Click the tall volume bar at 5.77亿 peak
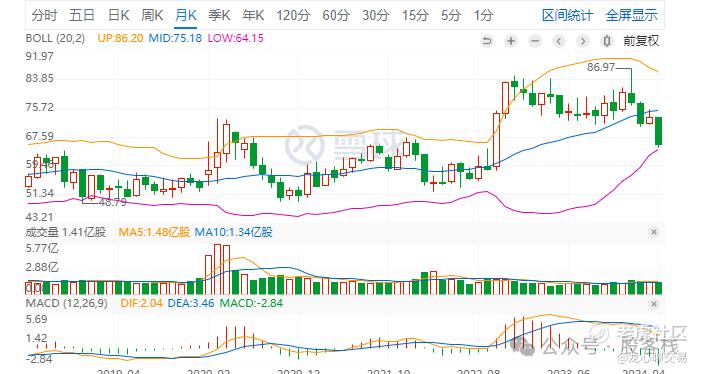The height and width of the screenshot is (374, 701). coord(218,269)
